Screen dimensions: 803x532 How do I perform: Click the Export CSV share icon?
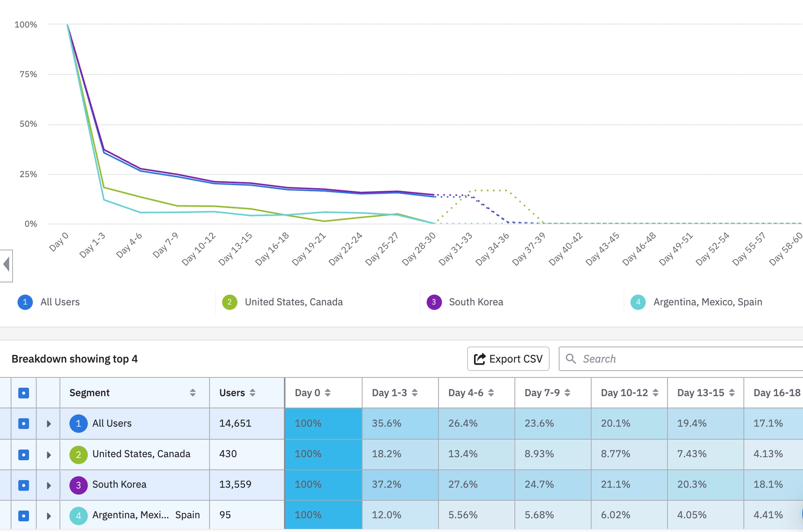click(x=480, y=359)
